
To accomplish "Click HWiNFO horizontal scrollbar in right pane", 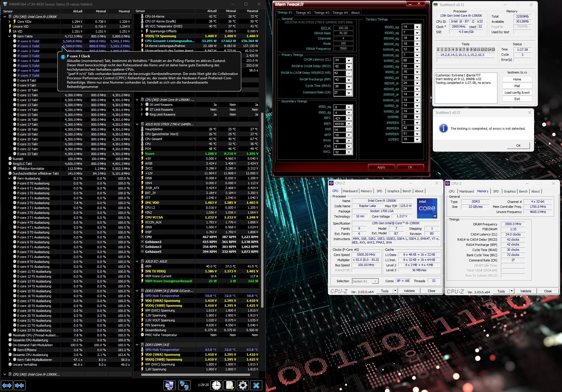I will [x=195, y=375].
